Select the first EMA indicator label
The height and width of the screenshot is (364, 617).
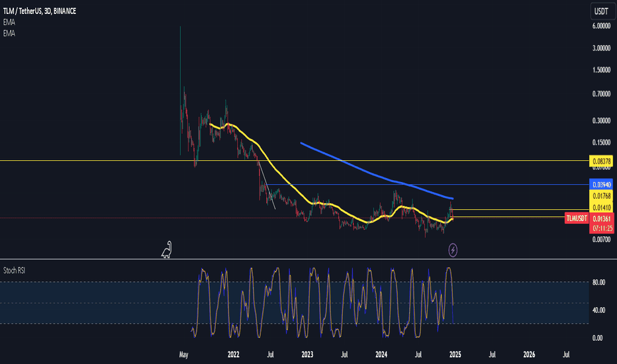tap(9, 23)
